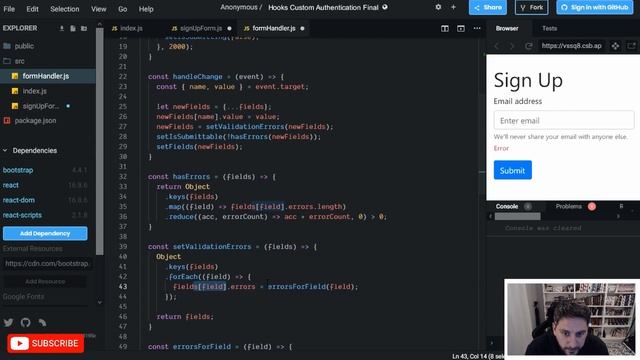This screenshot has width=640, height=360.
Task: Click handleChange on line 22
Action: (x=198, y=77)
